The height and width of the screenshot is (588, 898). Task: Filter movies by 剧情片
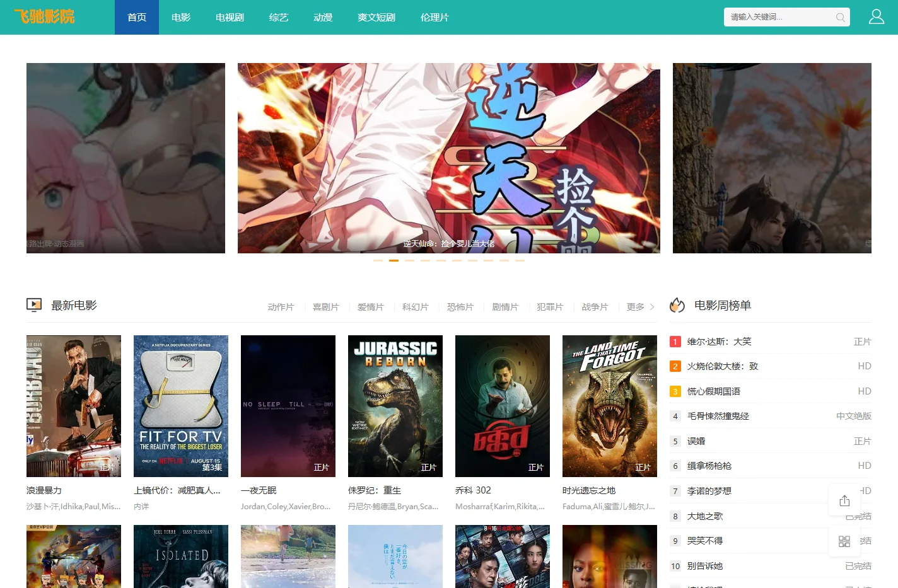[x=505, y=307]
